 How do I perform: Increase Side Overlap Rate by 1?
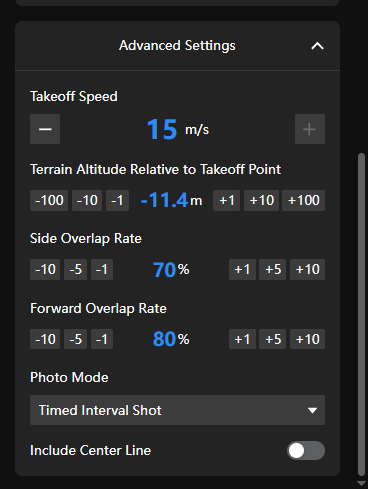242,269
